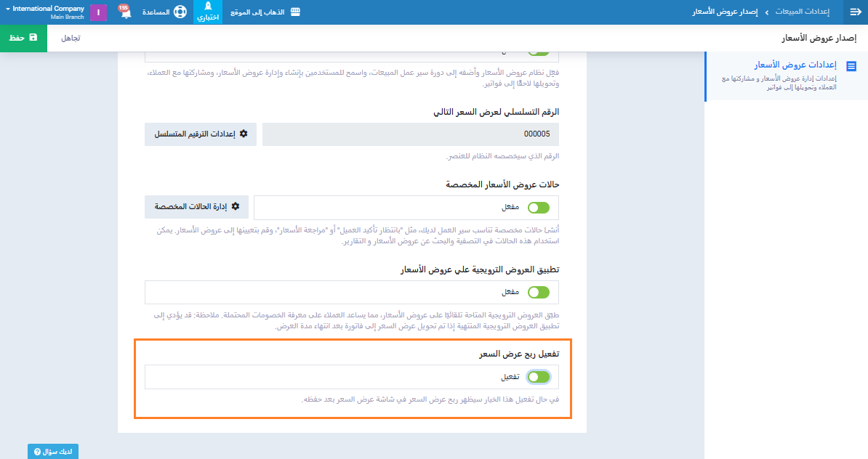Click the lifebuoy help icon
The width and height of the screenshot is (868, 459).
(180, 12)
